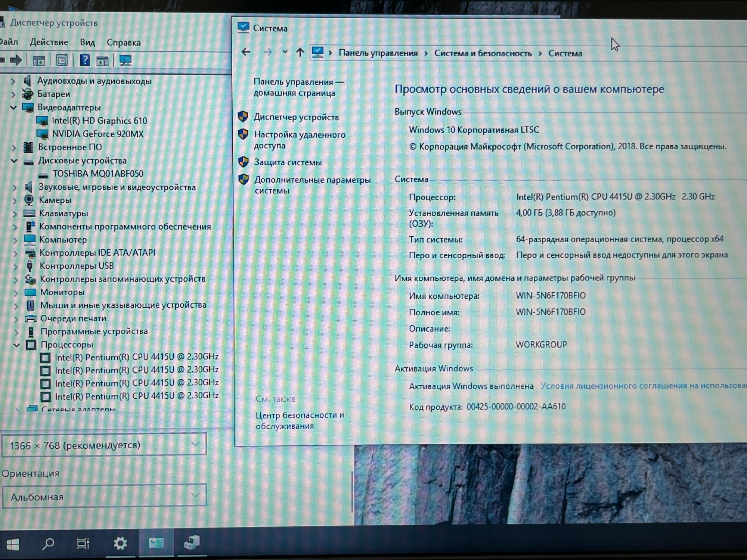Open Диспетчер устройств link in Система sidebar
Viewport: 747px width, 560px height.
tap(296, 117)
